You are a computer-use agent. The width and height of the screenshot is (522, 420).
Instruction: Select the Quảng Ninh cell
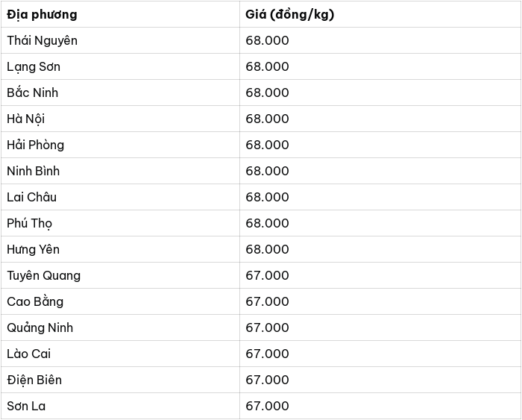120,327
